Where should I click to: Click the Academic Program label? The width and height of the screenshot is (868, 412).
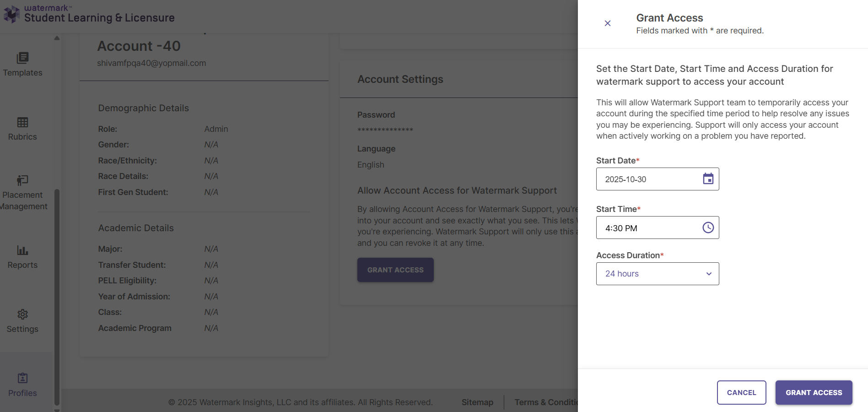(135, 328)
